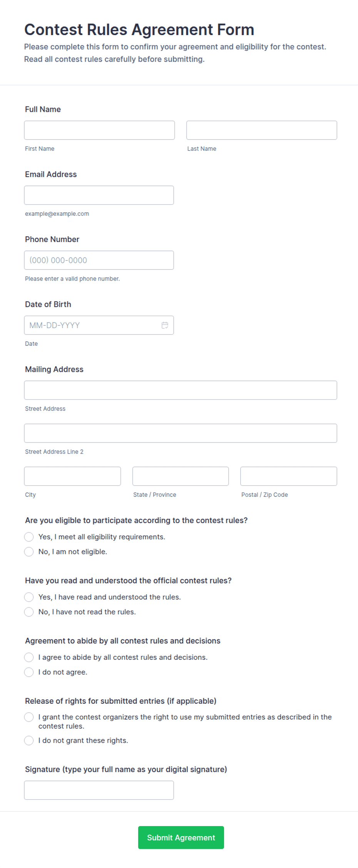Image resolution: width=358 pixels, height=868 pixels.
Task: Choose 'No, I am not eligible' option
Action: 29,552
